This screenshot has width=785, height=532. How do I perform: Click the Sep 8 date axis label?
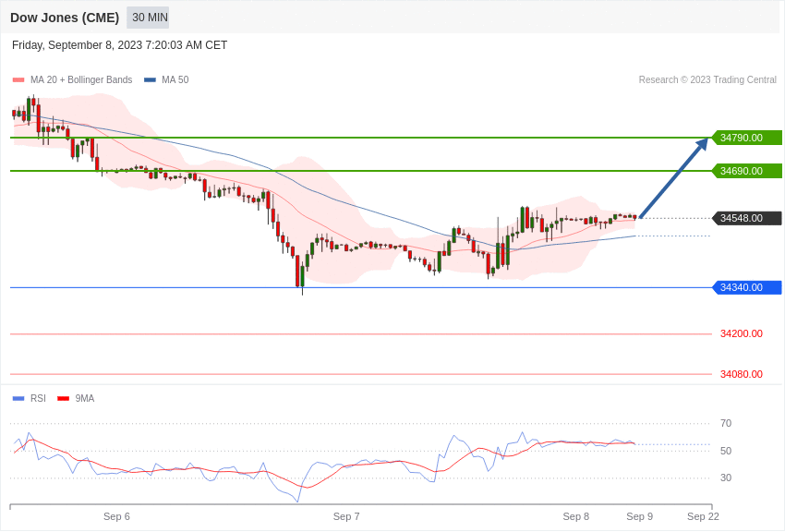pos(576,516)
